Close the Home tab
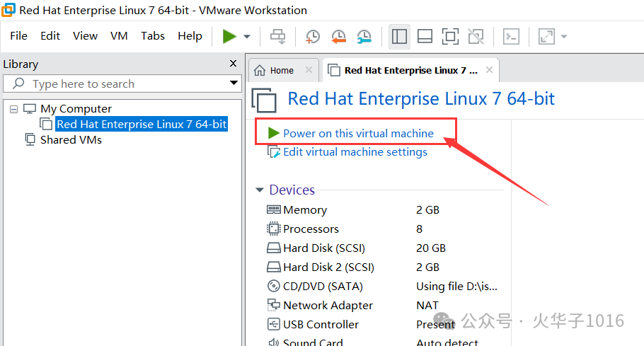This screenshot has width=644, height=346. tap(309, 70)
